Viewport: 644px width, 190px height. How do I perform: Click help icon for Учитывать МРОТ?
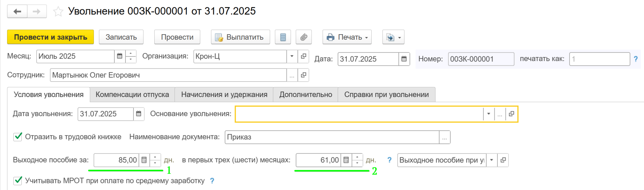[212, 181]
